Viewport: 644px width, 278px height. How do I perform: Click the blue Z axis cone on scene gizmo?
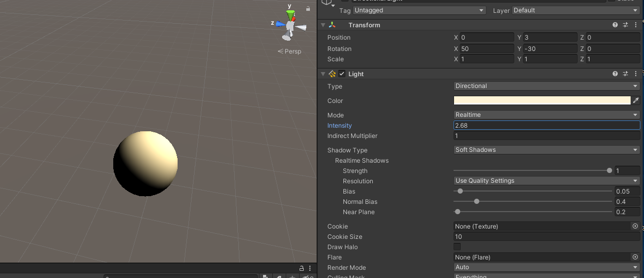click(x=280, y=24)
